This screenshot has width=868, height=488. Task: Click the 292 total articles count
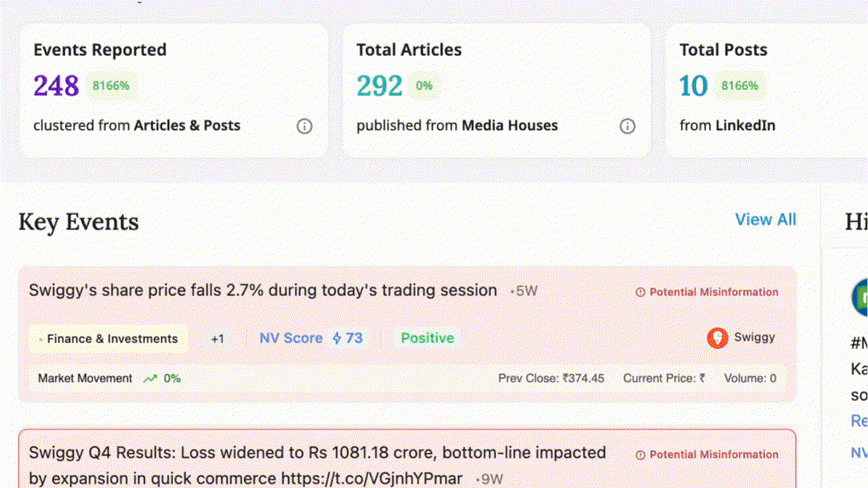click(379, 85)
